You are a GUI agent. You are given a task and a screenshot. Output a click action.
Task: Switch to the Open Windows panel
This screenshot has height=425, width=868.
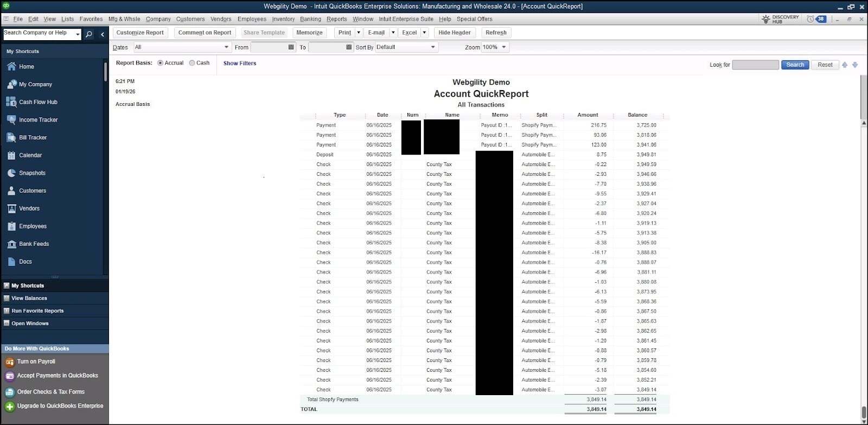click(x=54, y=323)
